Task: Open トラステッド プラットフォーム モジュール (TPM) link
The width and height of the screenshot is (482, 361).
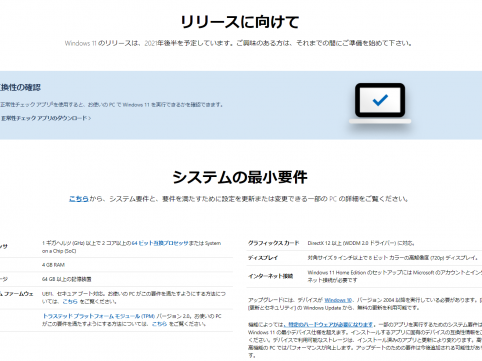Action: pyautogui.click(x=99, y=316)
